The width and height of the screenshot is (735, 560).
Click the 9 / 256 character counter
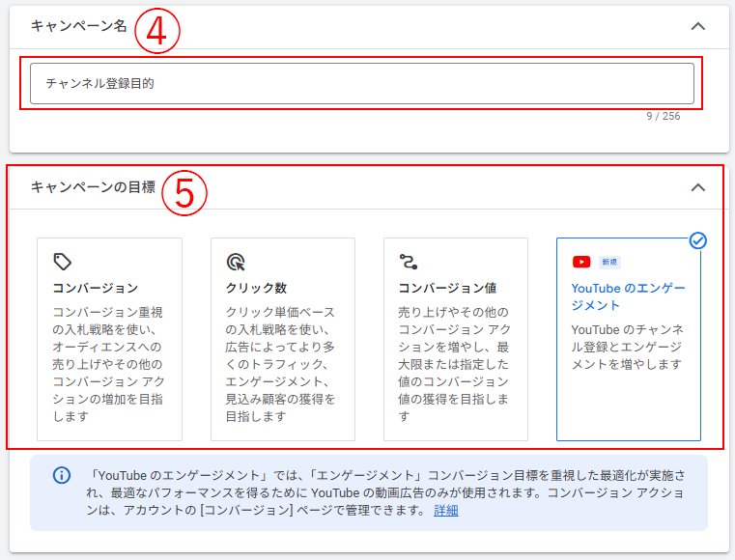664,116
